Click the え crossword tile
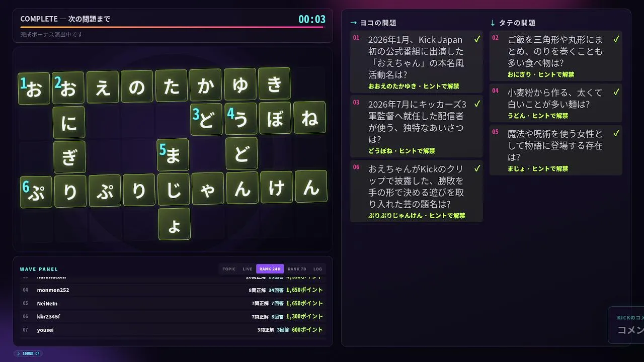The image size is (644, 362). click(x=103, y=87)
